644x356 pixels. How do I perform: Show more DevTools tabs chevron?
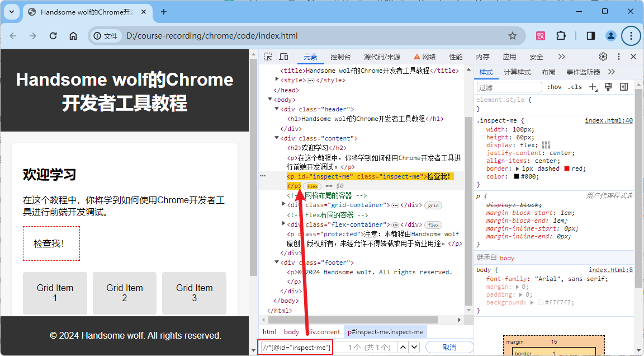click(562, 57)
